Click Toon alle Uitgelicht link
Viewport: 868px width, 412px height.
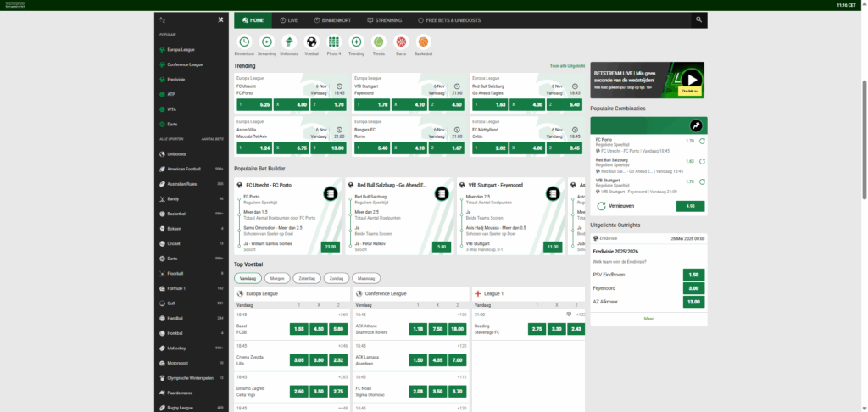[567, 66]
